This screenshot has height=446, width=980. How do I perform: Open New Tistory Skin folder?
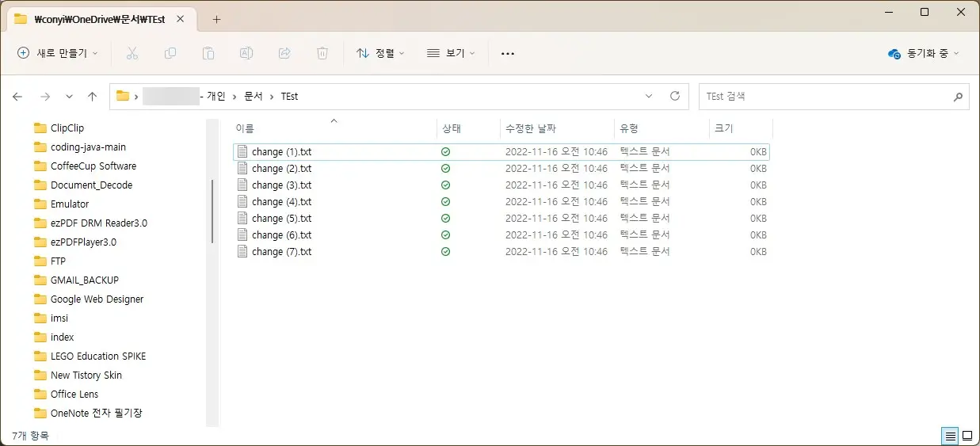(86, 375)
